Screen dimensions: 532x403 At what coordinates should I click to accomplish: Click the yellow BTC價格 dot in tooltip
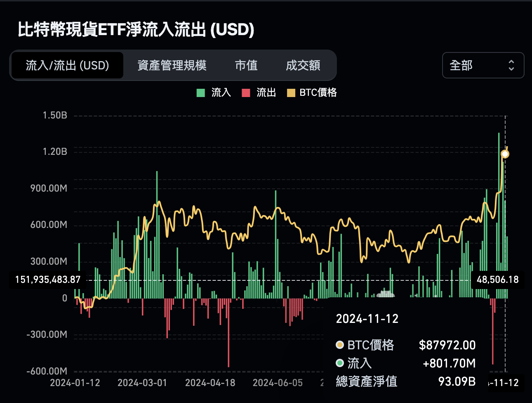pyautogui.click(x=340, y=345)
